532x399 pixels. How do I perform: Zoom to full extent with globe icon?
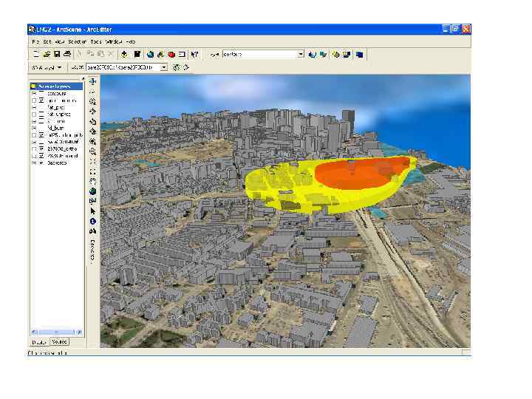[92, 191]
